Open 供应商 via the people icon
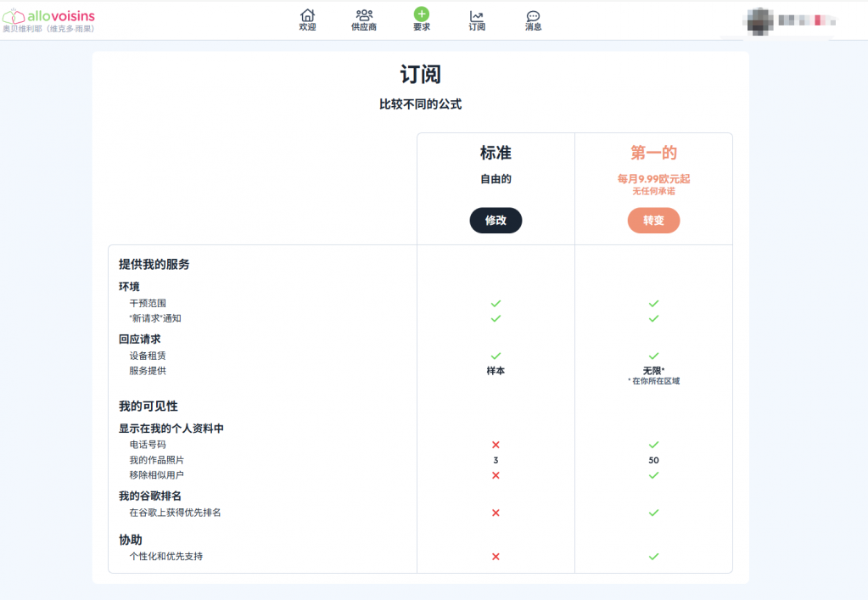Viewport: 868px width, 600px height. 364,15
